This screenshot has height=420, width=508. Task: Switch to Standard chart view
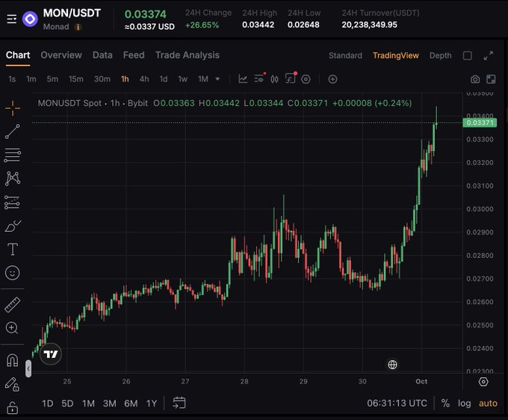click(345, 56)
